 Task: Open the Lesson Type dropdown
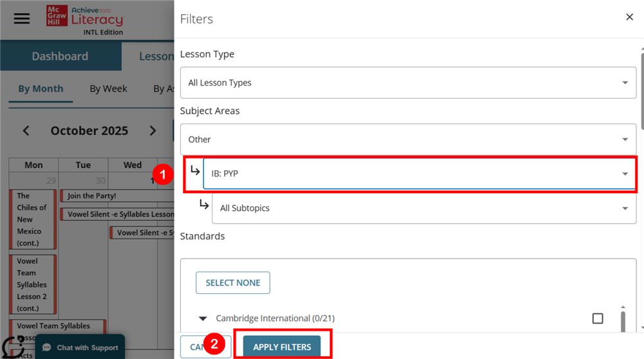(408, 82)
